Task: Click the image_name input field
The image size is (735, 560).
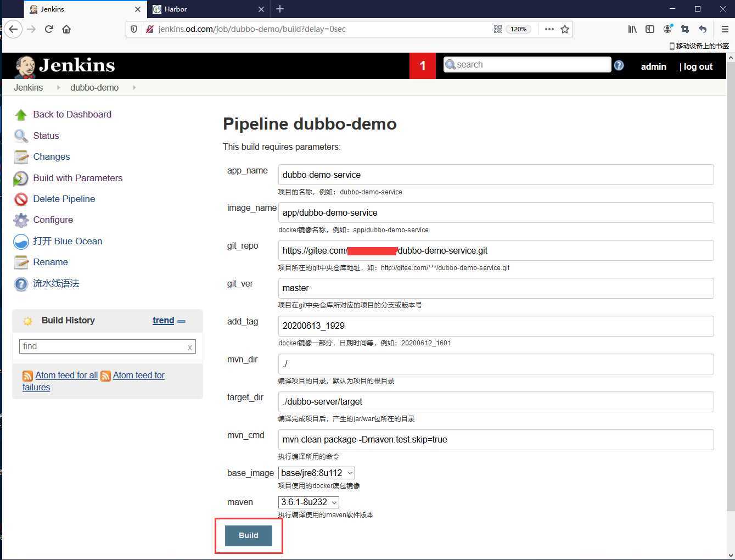Action: pos(496,212)
